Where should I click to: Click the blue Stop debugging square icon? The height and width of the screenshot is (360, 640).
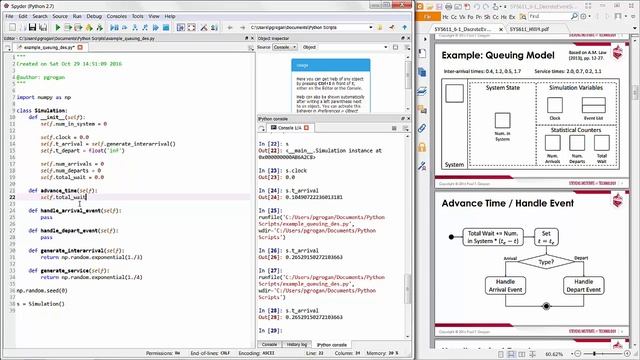[x=166, y=27]
